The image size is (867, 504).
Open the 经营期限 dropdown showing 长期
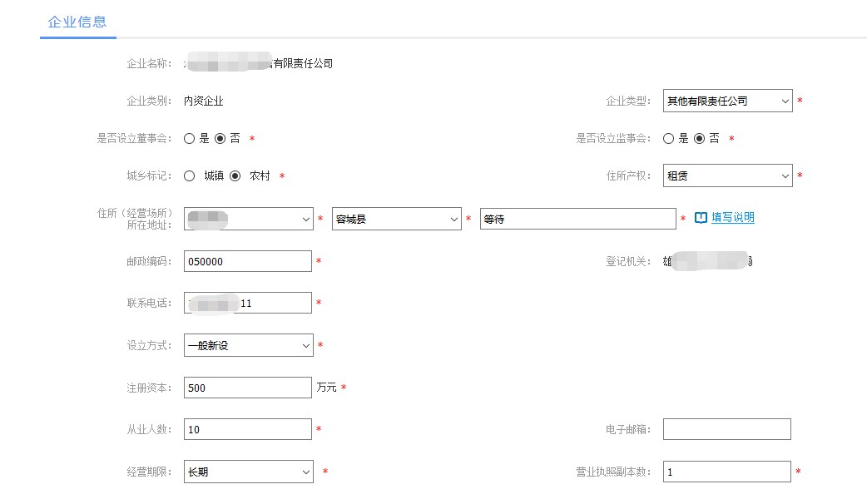coord(248,472)
